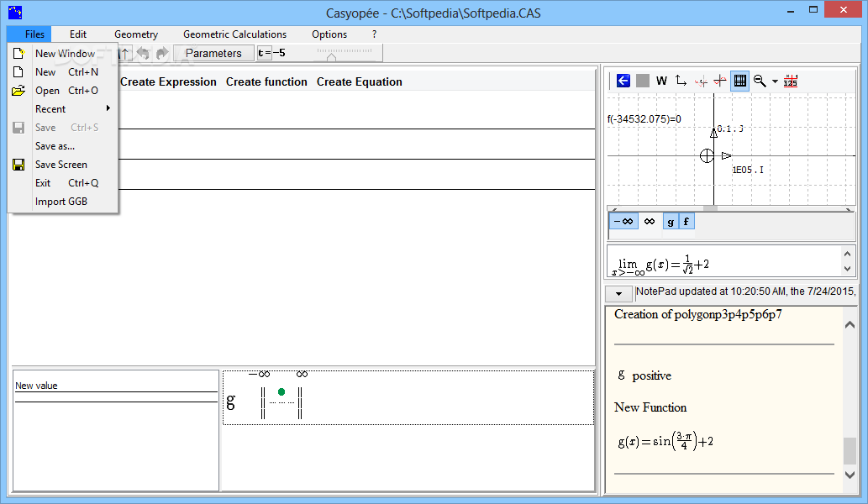Image resolution: width=868 pixels, height=504 pixels.
Task: Open the Edit menu
Action: [78, 34]
